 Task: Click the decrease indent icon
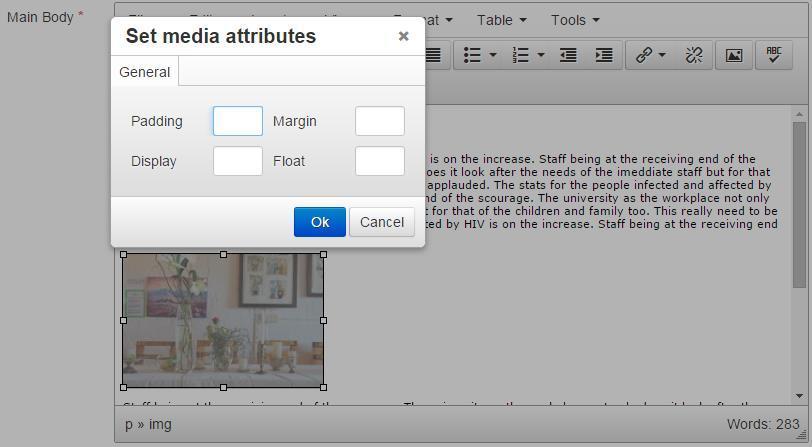[568, 55]
